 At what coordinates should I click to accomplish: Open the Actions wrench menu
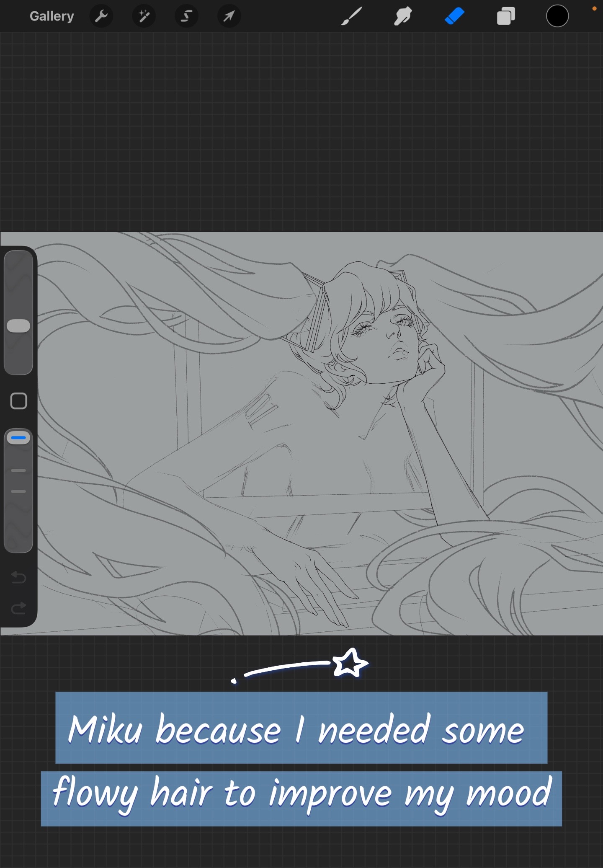[101, 16]
